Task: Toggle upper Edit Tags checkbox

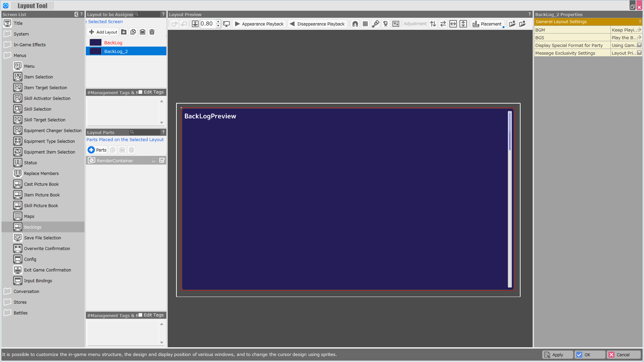Action: 141,92
